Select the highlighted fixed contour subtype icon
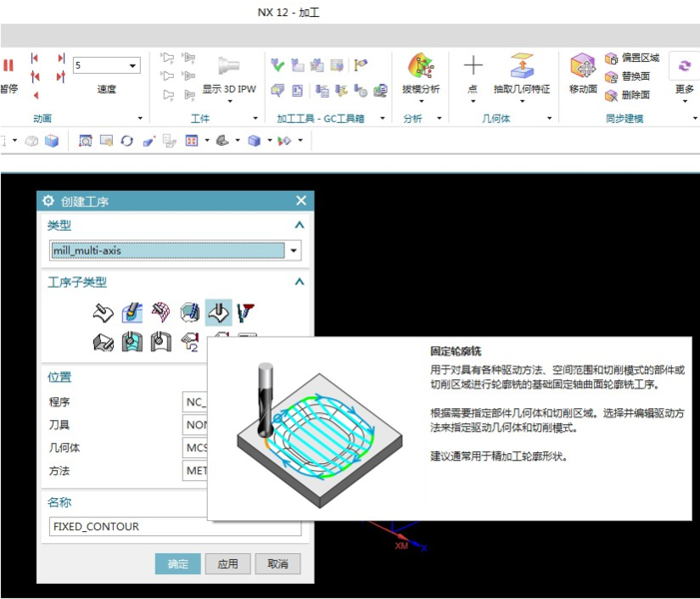This screenshot has height=599, width=700. tap(219, 312)
